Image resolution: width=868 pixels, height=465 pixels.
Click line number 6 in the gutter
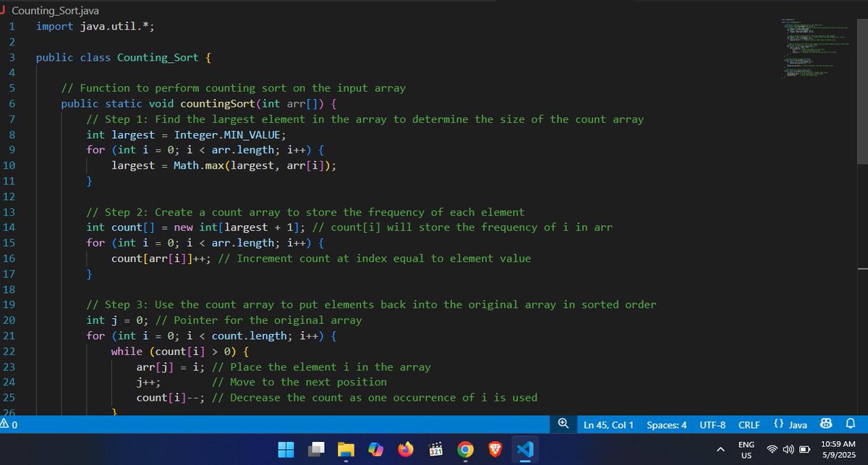tap(12, 103)
